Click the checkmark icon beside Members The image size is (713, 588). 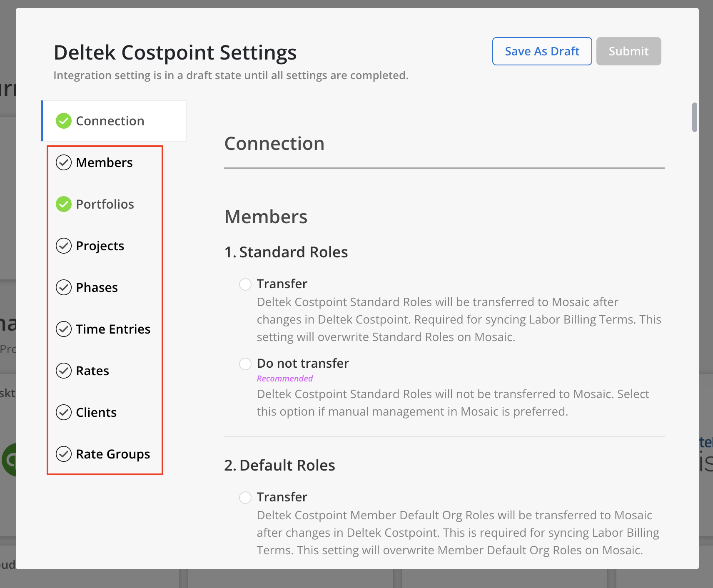pos(64,162)
